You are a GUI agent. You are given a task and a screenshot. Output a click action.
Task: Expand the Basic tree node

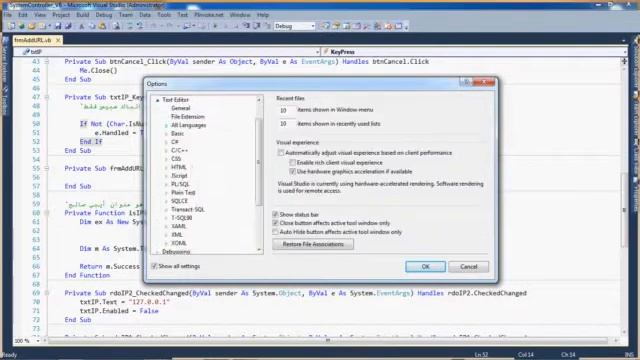point(166,134)
